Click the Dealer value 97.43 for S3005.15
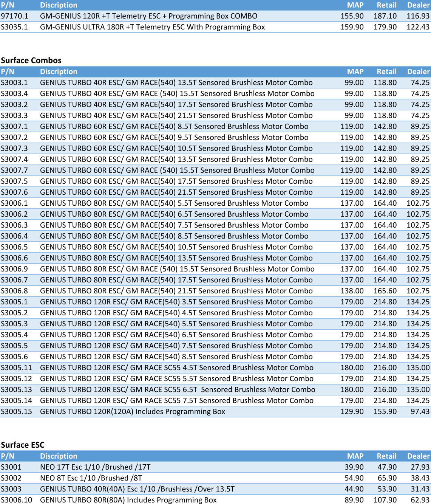The image size is (431, 504). pos(420,411)
